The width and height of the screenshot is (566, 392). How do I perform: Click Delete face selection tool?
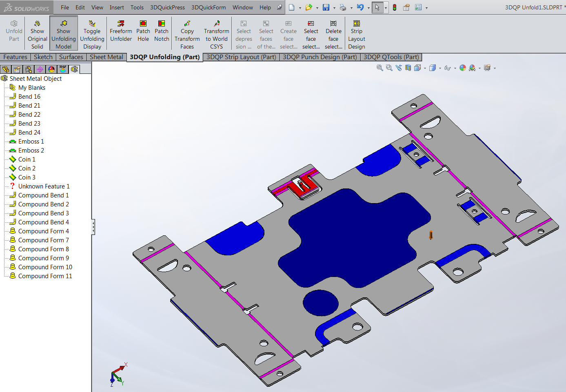pyautogui.click(x=333, y=34)
